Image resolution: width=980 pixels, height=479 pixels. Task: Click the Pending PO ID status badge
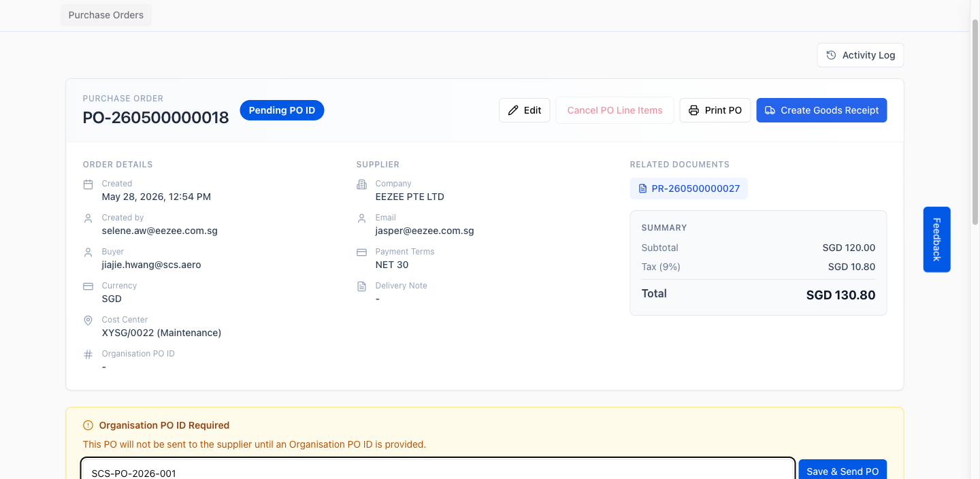click(282, 110)
